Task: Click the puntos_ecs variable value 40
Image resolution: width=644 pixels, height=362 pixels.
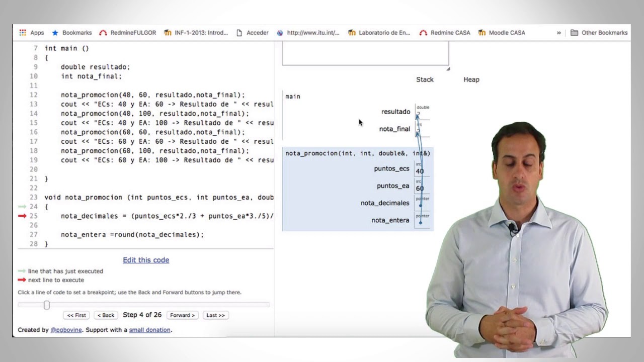Action: click(x=420, y=171)
